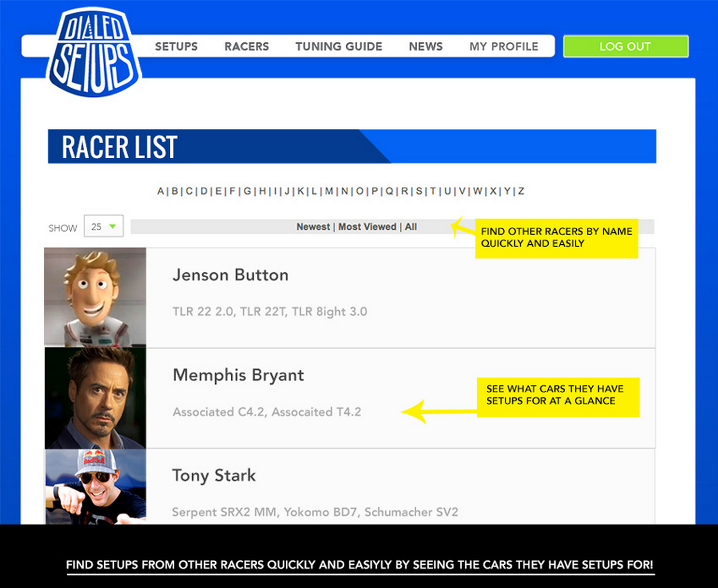
Task: Filter racers by letter A
Action: pyautogui.click(x=161, y=191)
